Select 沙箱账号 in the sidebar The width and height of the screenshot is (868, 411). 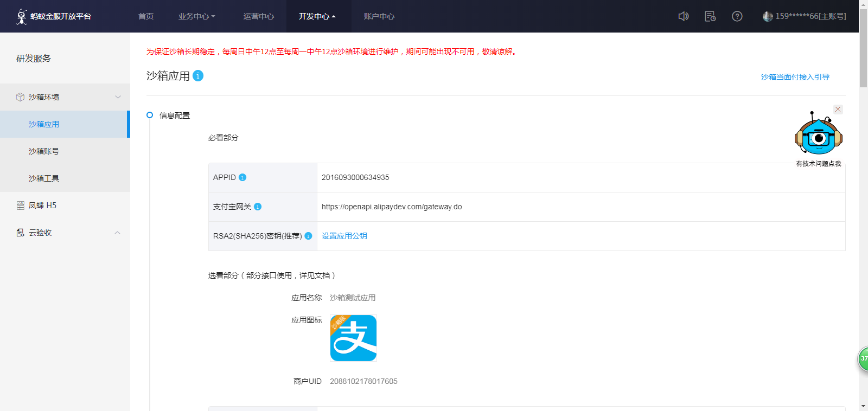tap(65, 151)
